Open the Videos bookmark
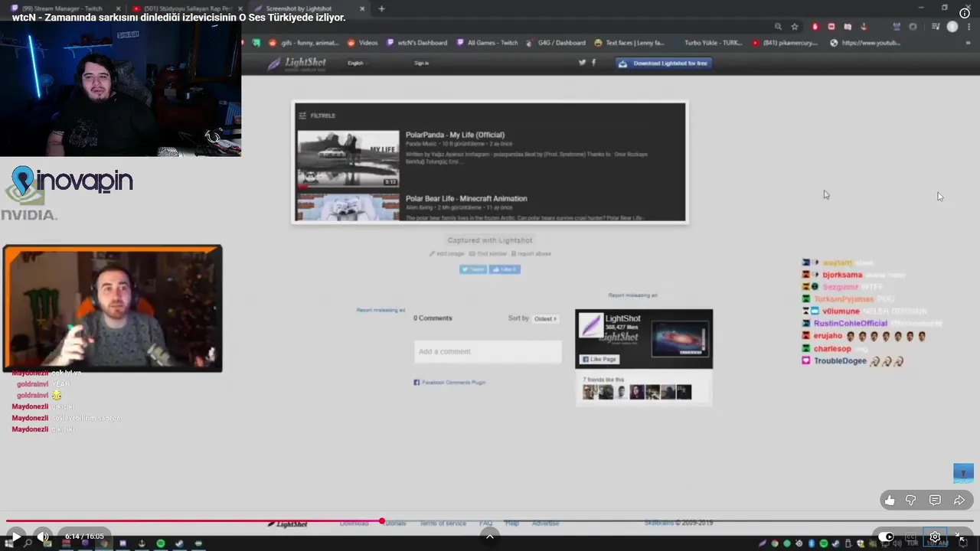980x551 pixels. (x=363, y=43)
